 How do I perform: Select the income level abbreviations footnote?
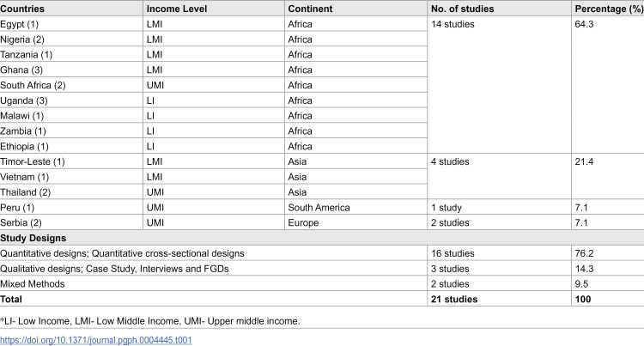(x=150, y=321)
